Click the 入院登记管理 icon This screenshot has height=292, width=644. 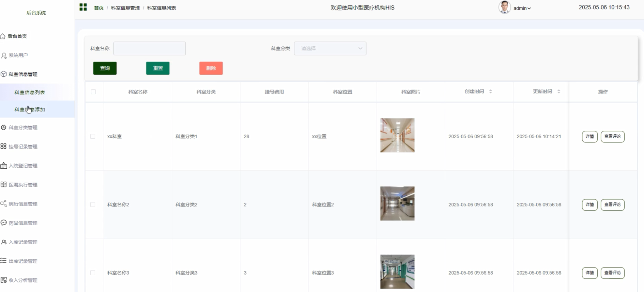(4, 166)
